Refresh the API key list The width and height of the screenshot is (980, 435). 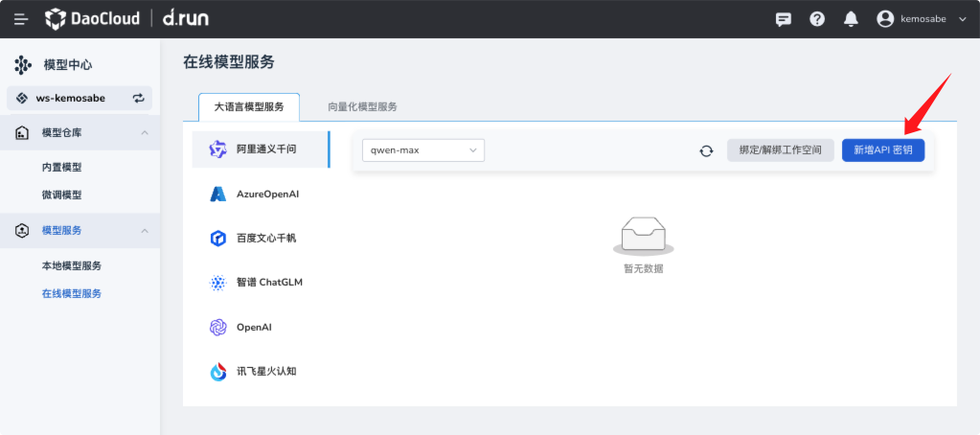click(706, 150)
